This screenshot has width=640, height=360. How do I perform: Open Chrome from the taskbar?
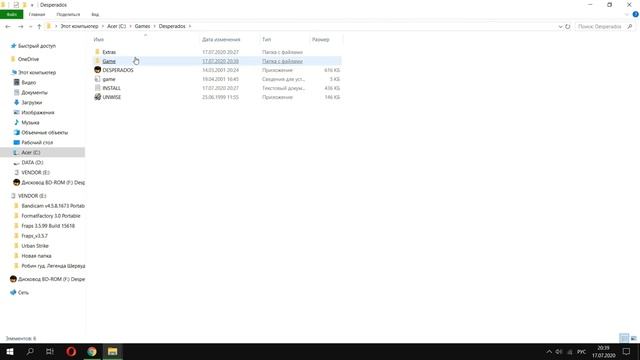coord(92,351)
